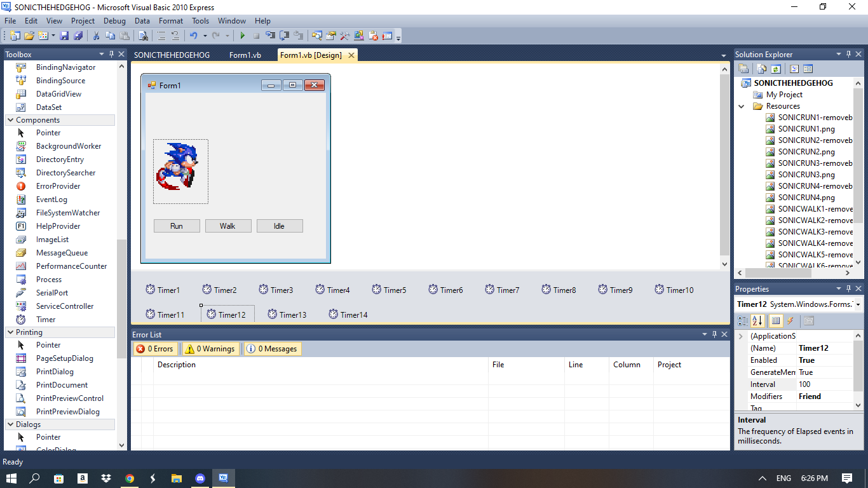The width and height of the screenshot is (868, 488).
Task: Open Discord from the Windows taskbar
Action: 200,478
